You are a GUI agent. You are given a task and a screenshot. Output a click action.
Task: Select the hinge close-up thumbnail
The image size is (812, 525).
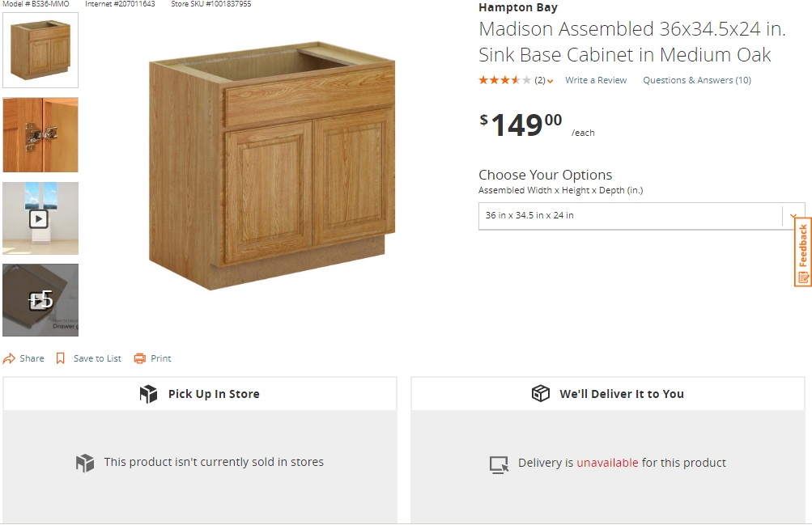(40, 135)
